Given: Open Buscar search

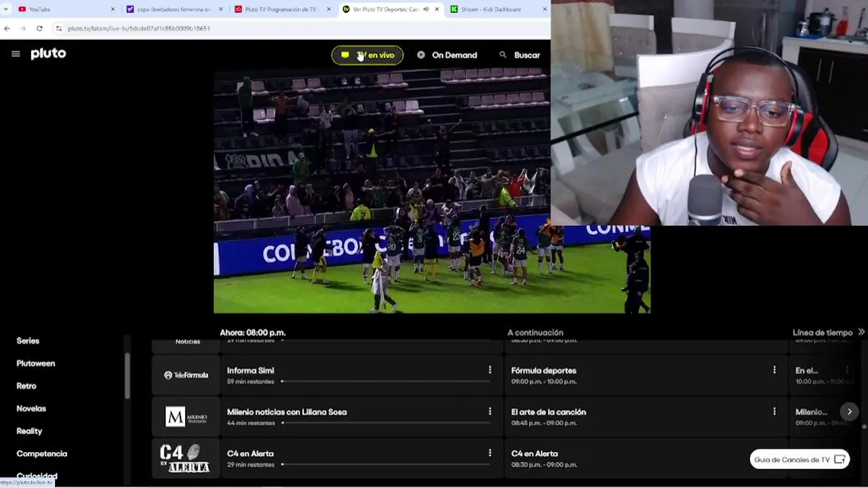Looking at the screenshot, I should (519, 55).
